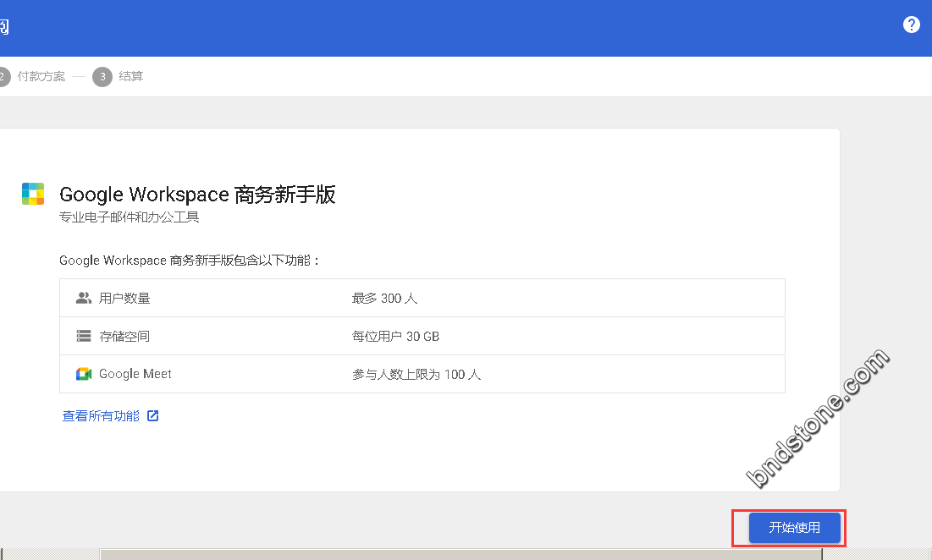
Task: Click the 结算 step label
Action: click(130, 77)
